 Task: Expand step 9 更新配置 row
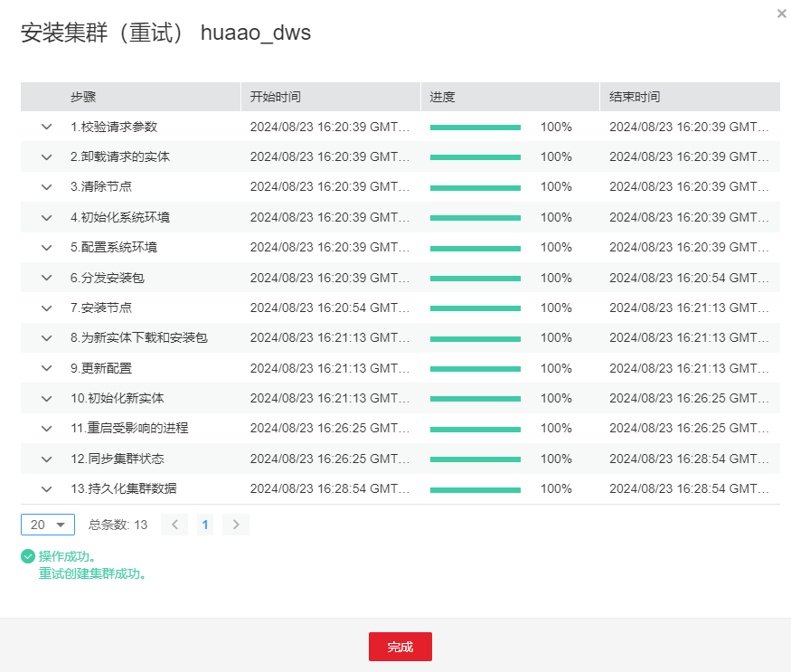pos(46,368)
